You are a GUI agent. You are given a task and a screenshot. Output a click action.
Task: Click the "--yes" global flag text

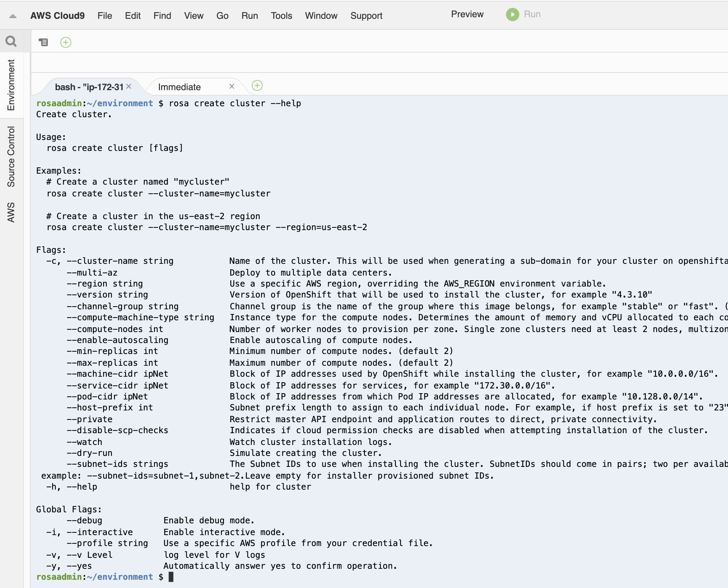point(79,566)
